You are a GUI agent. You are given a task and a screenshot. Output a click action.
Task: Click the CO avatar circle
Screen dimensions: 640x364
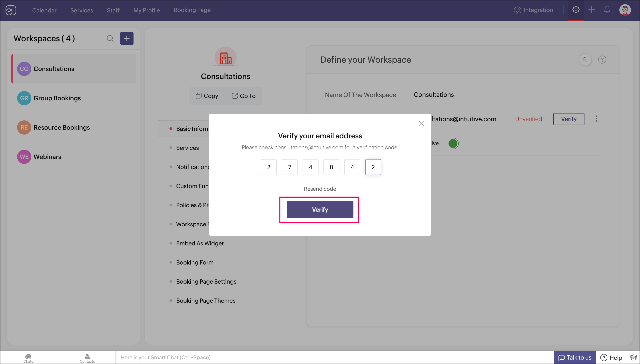(x=24, y=69)
